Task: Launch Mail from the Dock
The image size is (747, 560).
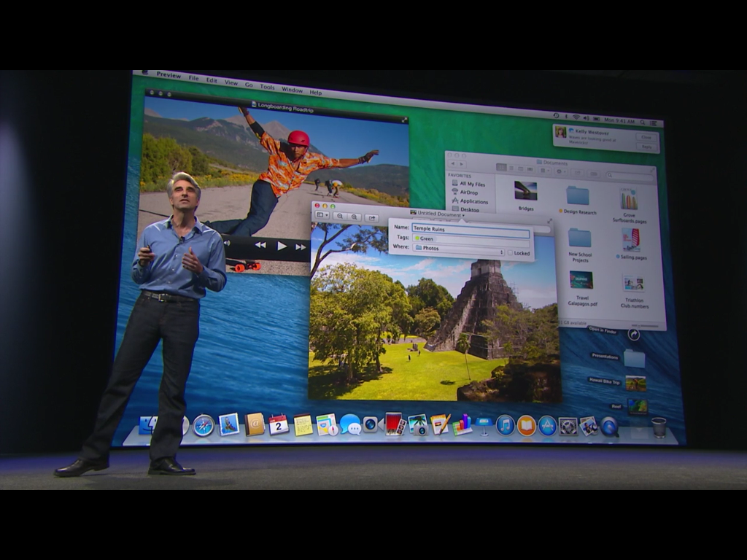Action: (228, 424)
